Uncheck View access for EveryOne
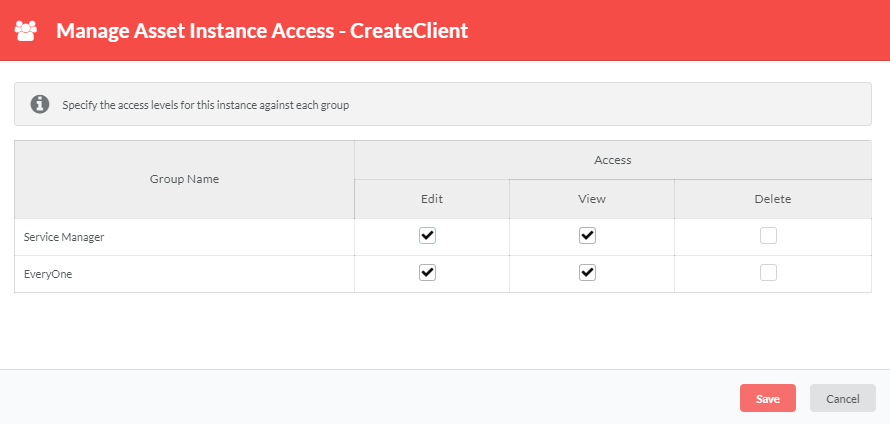 point(588,273)
